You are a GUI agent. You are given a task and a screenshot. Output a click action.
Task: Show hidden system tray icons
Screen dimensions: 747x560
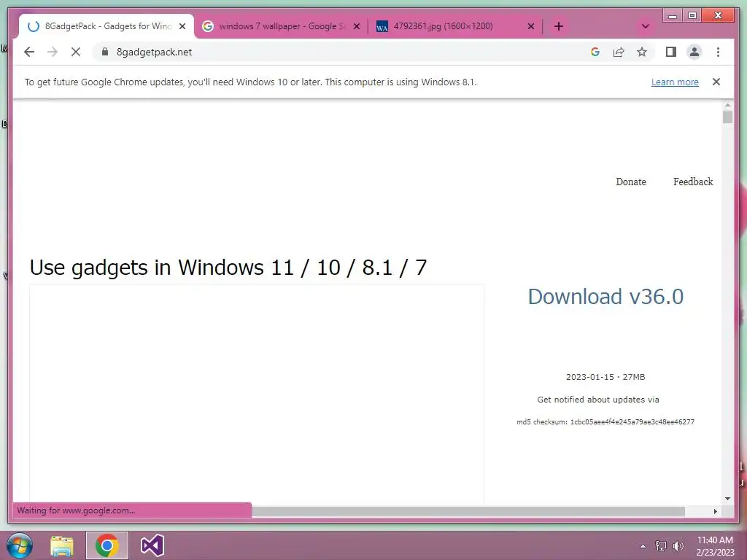click(643, 546)
